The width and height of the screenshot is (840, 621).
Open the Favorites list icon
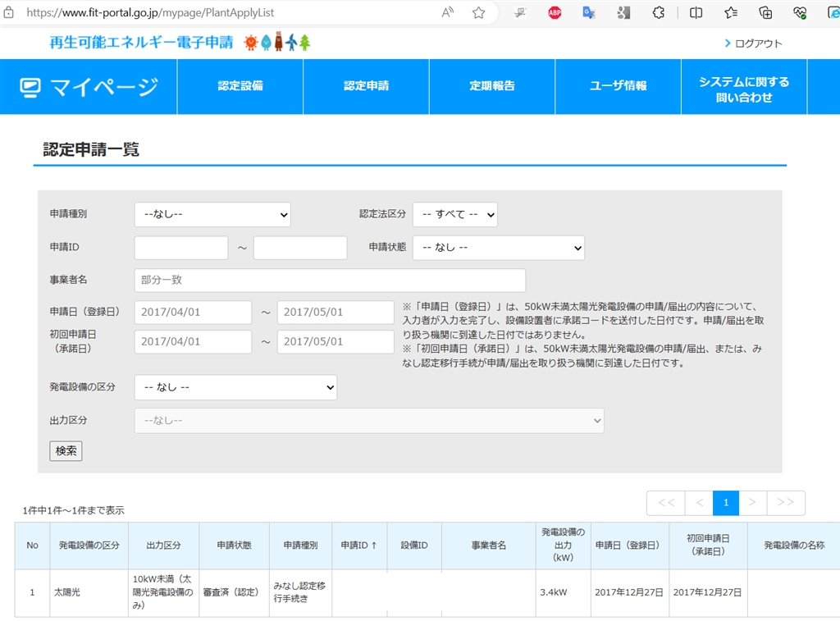coord(731,12)
